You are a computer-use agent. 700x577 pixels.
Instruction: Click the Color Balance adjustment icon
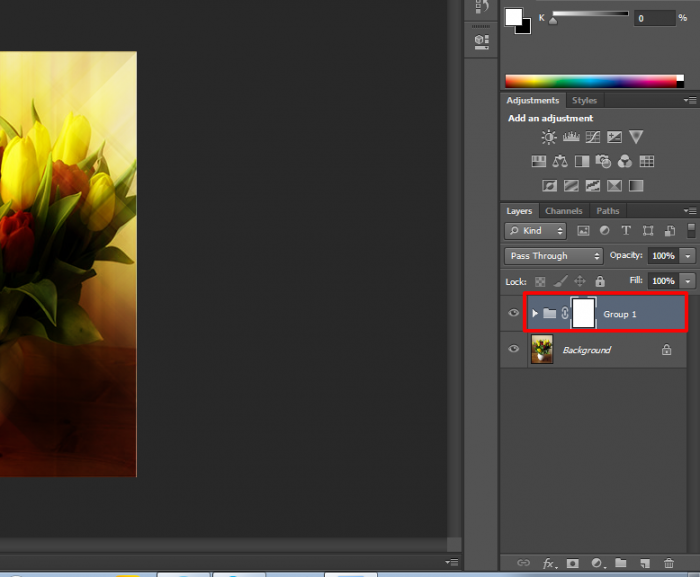[560, 161]
